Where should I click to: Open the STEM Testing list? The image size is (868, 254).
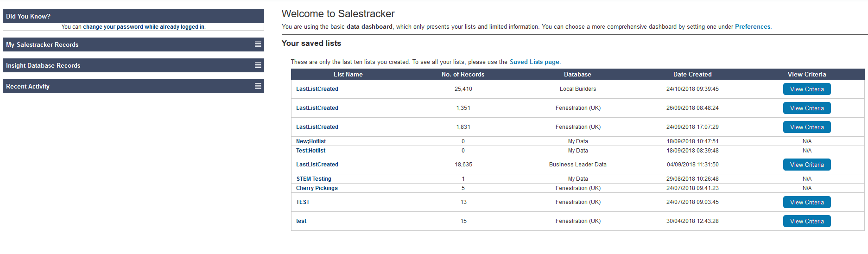point(314,179)
